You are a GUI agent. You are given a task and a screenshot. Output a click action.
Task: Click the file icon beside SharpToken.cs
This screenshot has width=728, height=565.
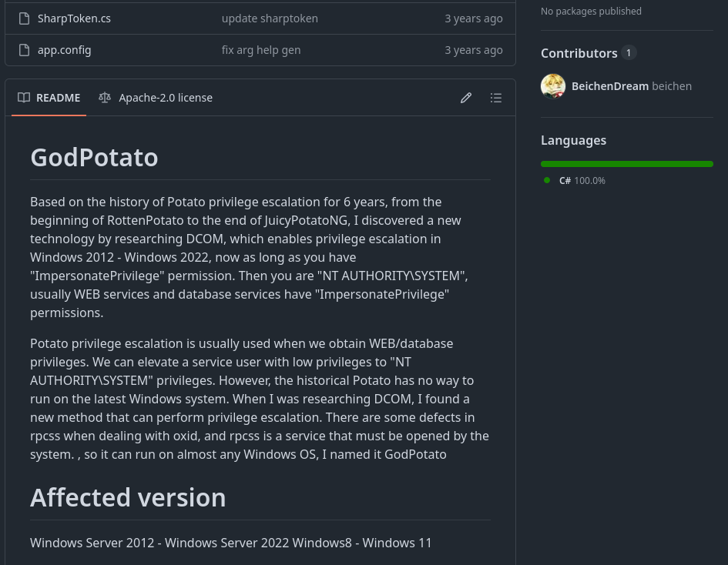pos(24,18)
